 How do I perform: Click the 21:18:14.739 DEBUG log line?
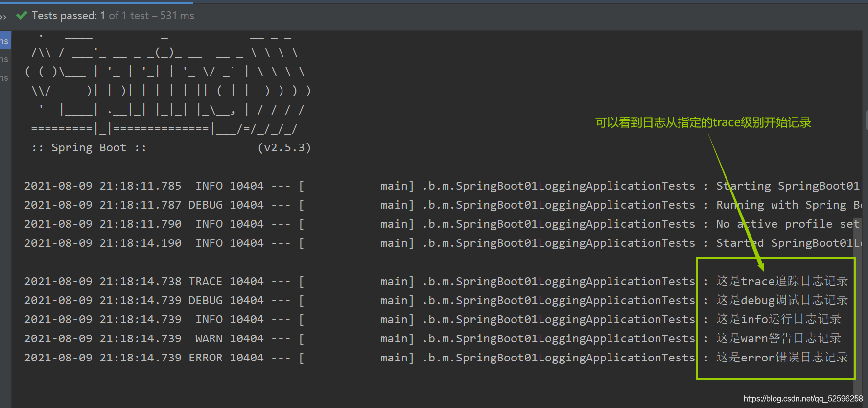pyautogui.click(x=436, y=300)
